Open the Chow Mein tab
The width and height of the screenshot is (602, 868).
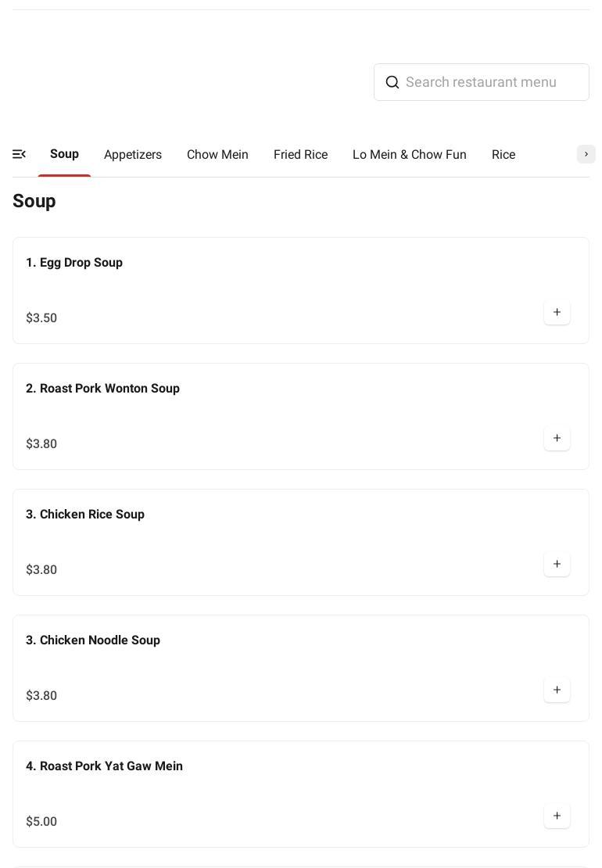point(217,155)
